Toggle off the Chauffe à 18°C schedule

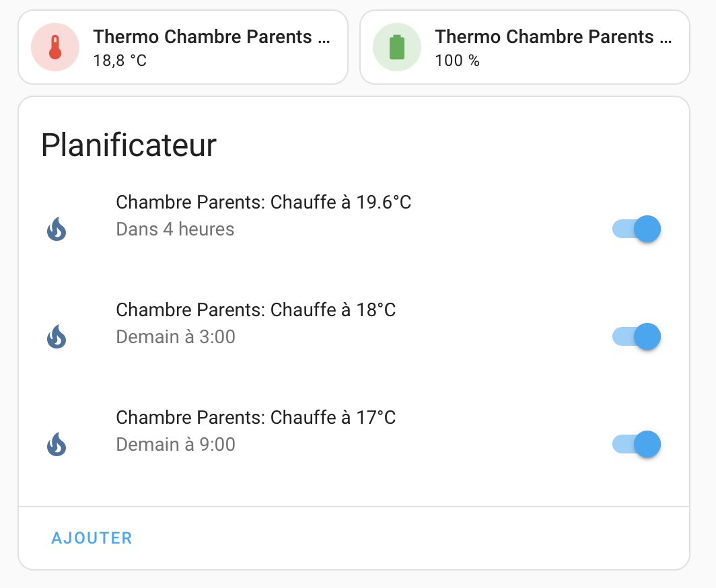pyautogui.click(x=636, y=336)
